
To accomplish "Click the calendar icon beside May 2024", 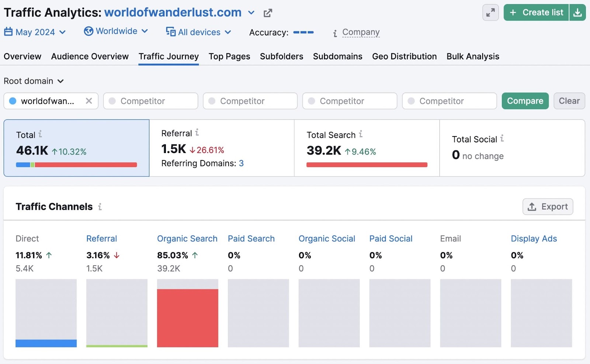I will 8,32.
